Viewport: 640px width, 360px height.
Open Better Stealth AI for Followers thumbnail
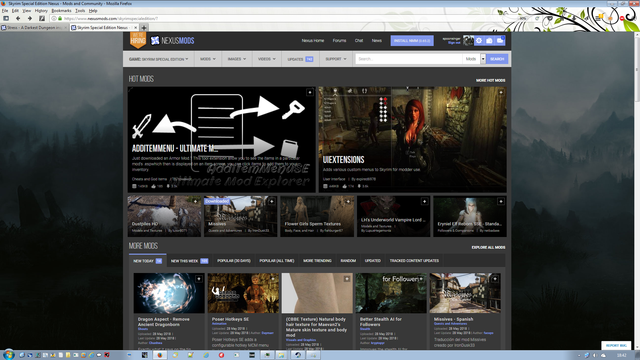coord(391,293)
